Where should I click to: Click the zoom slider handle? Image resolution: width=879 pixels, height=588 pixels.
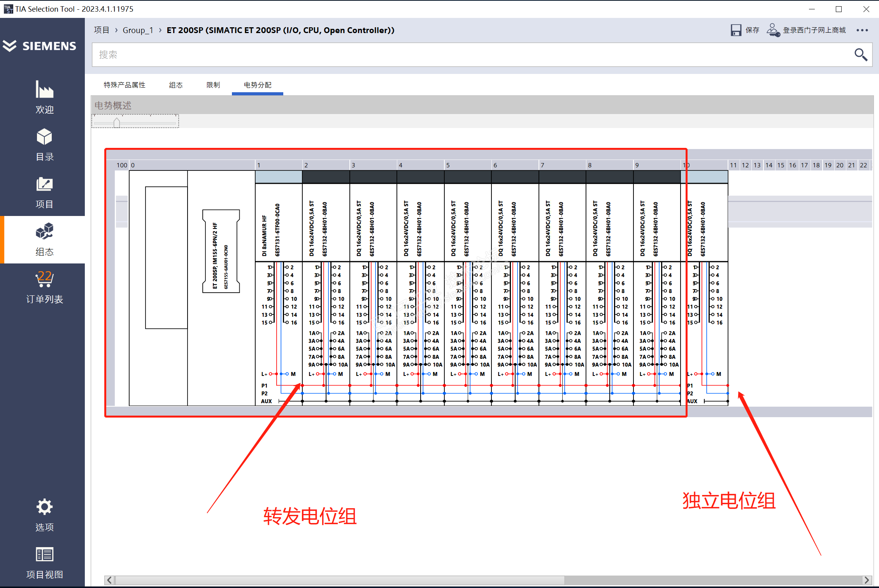pos(116,123)
